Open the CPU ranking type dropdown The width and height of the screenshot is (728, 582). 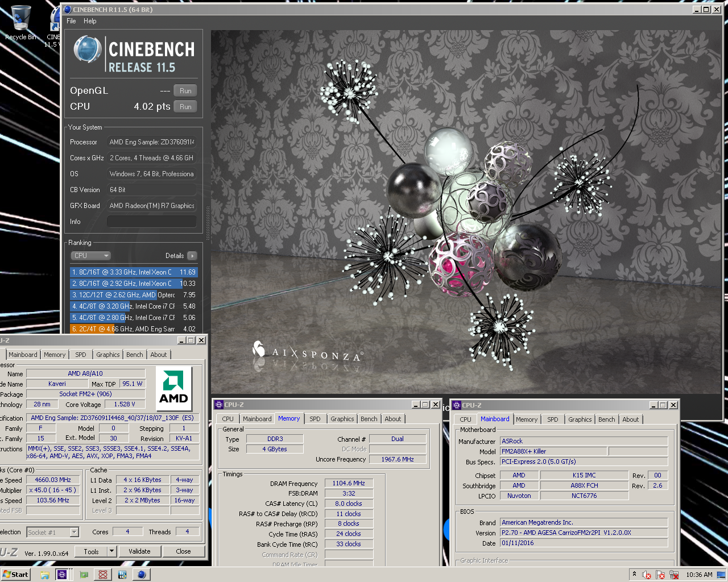(x=90, y=256)
